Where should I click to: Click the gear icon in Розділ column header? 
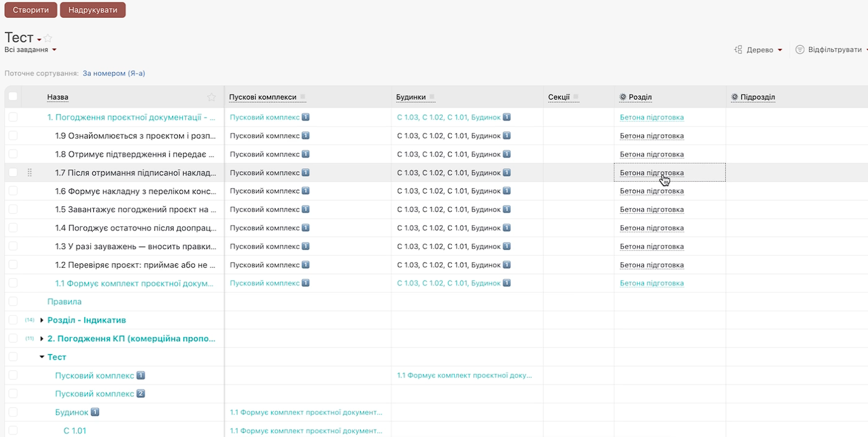coord(623,97)
